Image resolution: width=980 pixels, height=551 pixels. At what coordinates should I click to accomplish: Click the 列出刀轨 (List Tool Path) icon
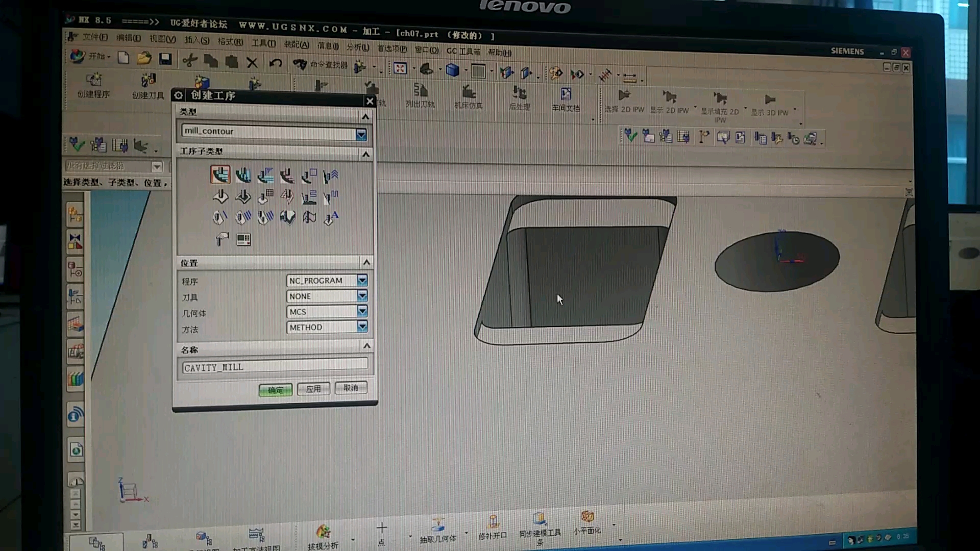(x=420, y=95)
